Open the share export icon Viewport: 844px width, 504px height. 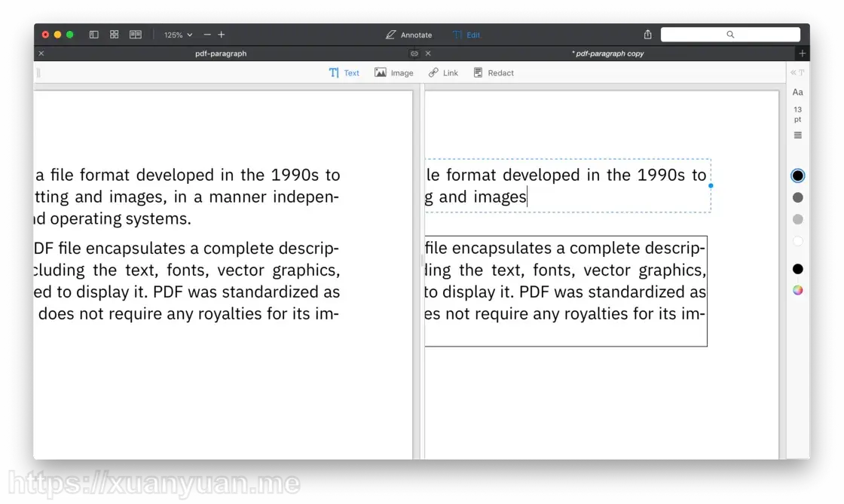(x=647, y=35)
